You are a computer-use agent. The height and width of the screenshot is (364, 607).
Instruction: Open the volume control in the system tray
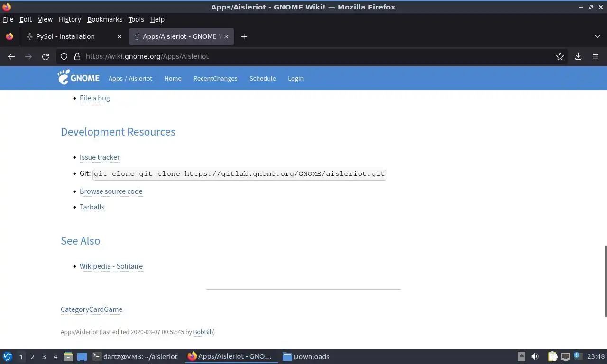pos(535,356)
